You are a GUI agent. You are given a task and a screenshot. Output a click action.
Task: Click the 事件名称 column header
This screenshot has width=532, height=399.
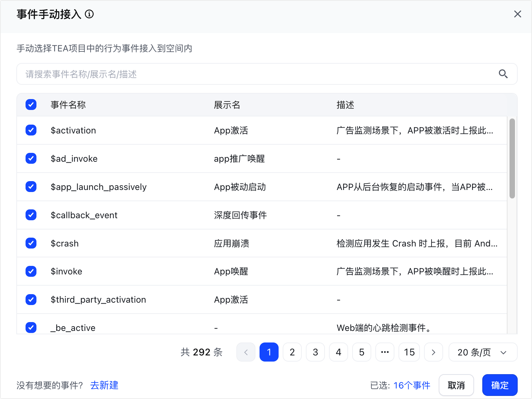coord(68,105)
